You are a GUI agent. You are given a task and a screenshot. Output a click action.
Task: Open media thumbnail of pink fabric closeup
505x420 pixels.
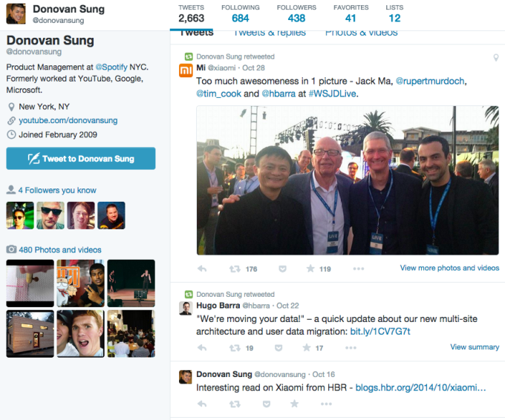(x=30, y=283)
